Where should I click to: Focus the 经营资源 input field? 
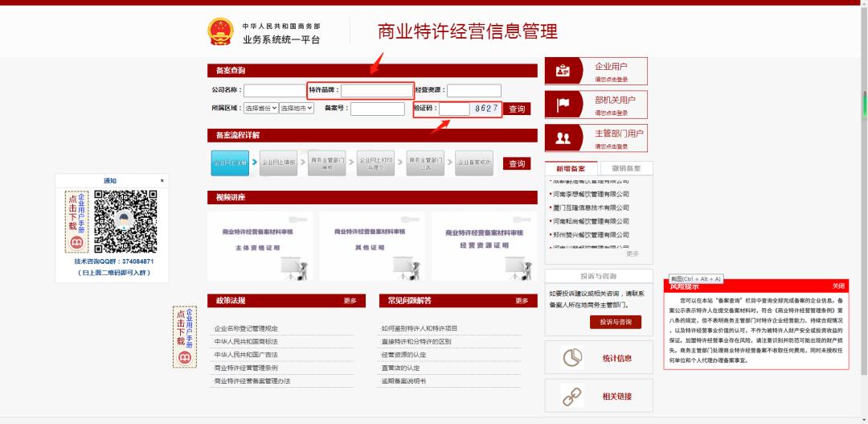pyautogui.click(x=474, y=90)
